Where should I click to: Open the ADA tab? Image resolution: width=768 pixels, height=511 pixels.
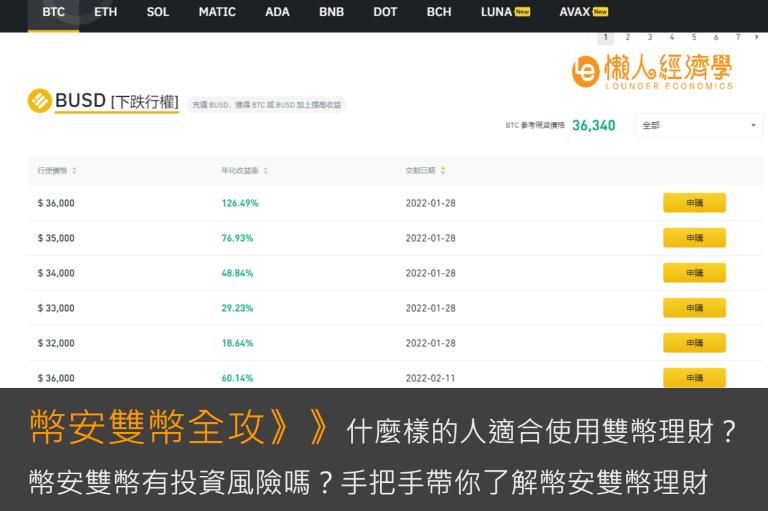click(277, 12)
